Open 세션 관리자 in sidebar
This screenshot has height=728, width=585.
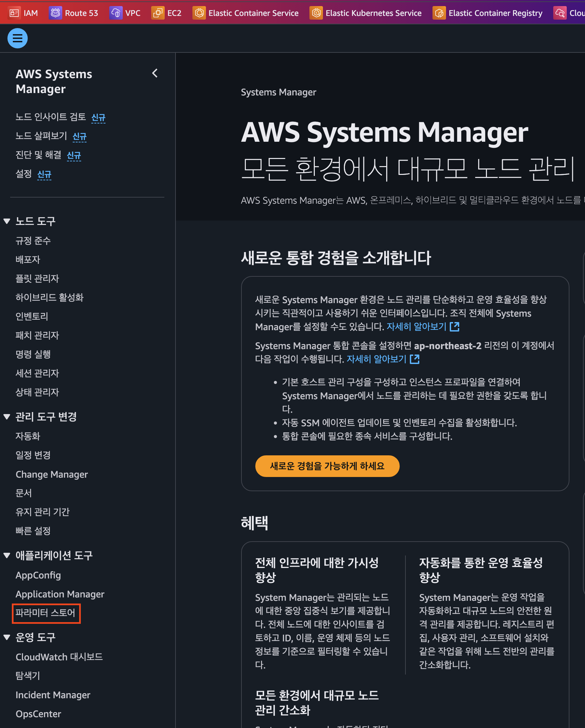point(37,373)
